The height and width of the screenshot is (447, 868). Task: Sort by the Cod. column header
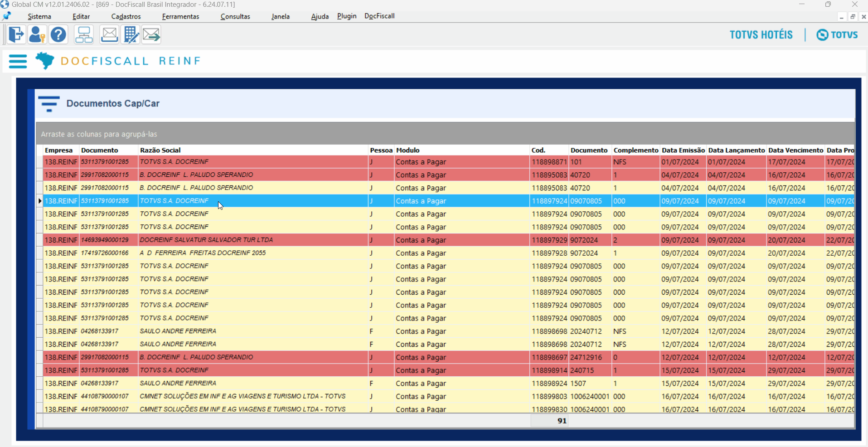pyautogui.click(x=549, y=150)
